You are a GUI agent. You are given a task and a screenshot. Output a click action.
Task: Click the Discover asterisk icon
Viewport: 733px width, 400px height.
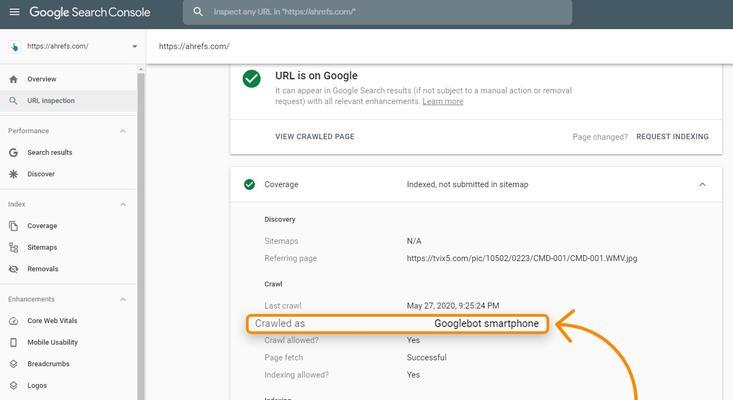click(14, 174)
